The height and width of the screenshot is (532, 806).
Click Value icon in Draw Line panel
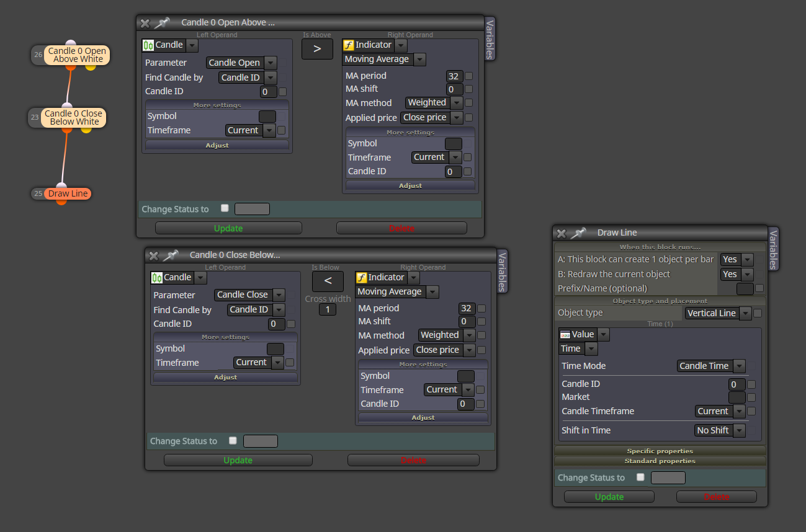565,335
